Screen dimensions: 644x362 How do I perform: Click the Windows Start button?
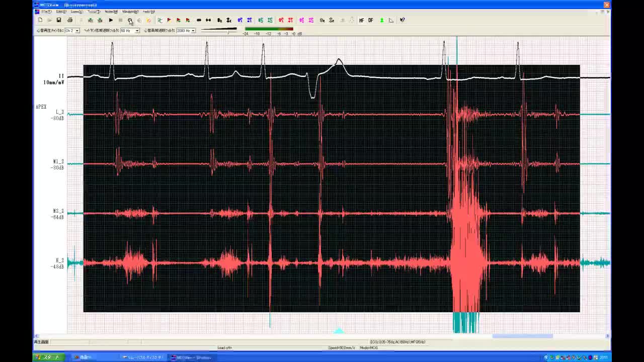(48, 357)
